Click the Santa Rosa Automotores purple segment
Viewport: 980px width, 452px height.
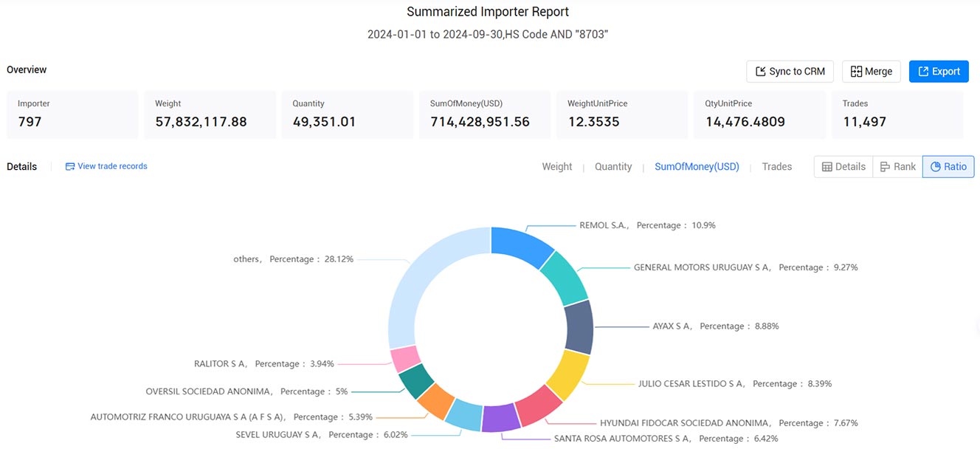(501, 417)
